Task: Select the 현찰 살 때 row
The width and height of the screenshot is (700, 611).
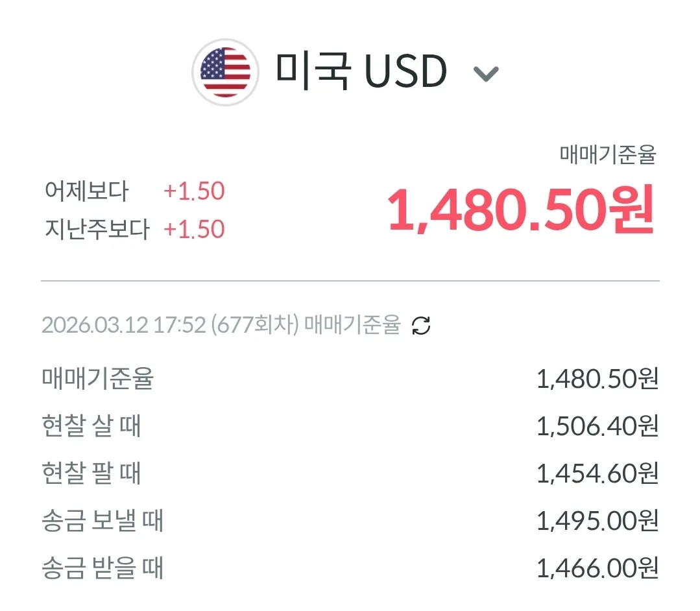Action: (x=350, y=426)
